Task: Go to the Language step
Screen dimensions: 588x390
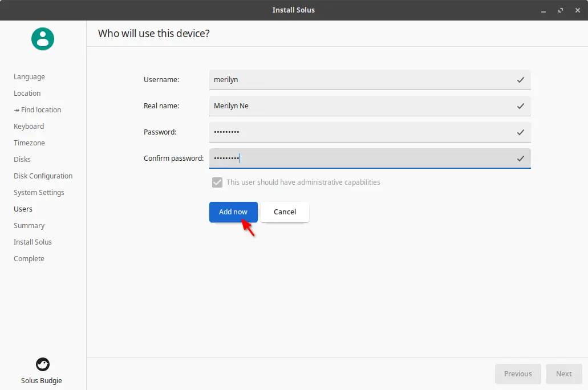Action: point(29,77)
